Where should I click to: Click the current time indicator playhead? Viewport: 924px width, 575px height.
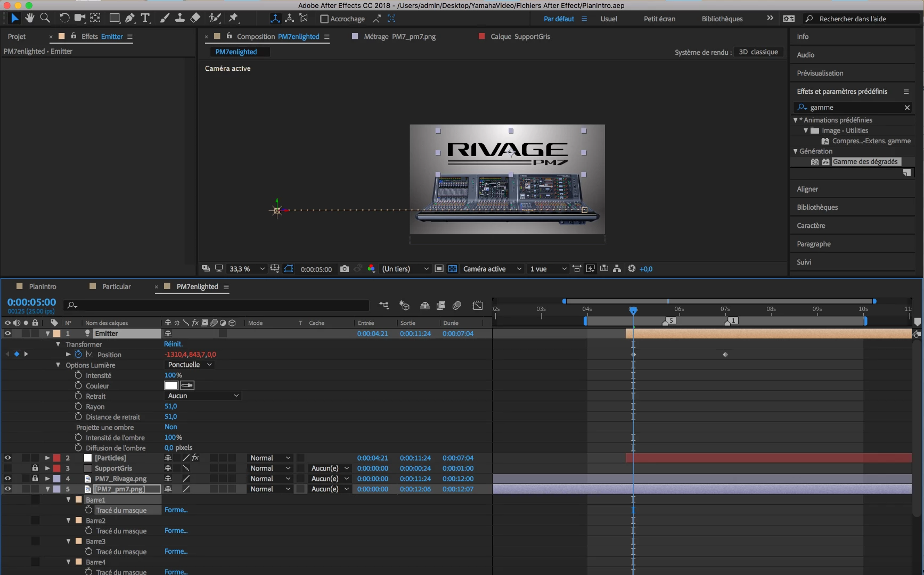pos(633,310)
